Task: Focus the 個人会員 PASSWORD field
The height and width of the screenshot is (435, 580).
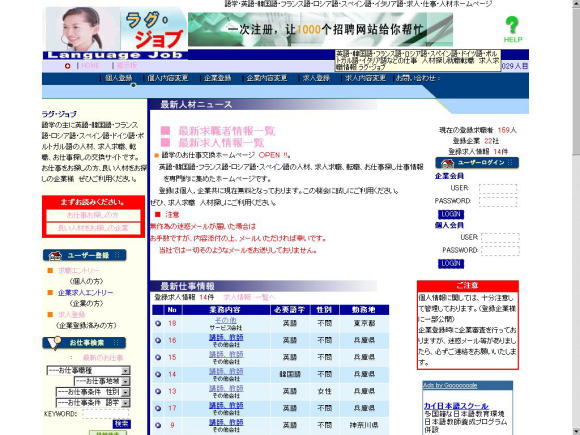Action: tap(500, 250)
